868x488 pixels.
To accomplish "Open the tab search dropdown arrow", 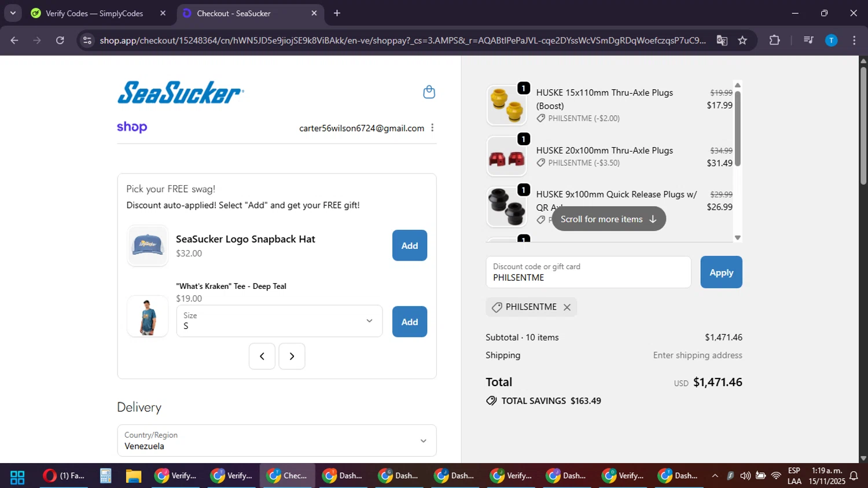I will pyautogui.click(x=13, y=13).
